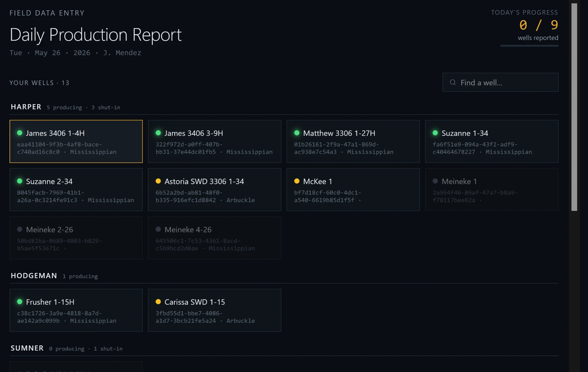Click Arbuckle formation on Astoria SWD card
The width and height of the screenshot is (588, 372).
[241, 200]
